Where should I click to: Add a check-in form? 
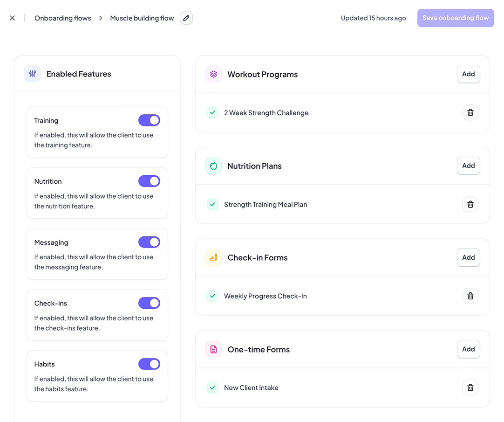(468, 257)
